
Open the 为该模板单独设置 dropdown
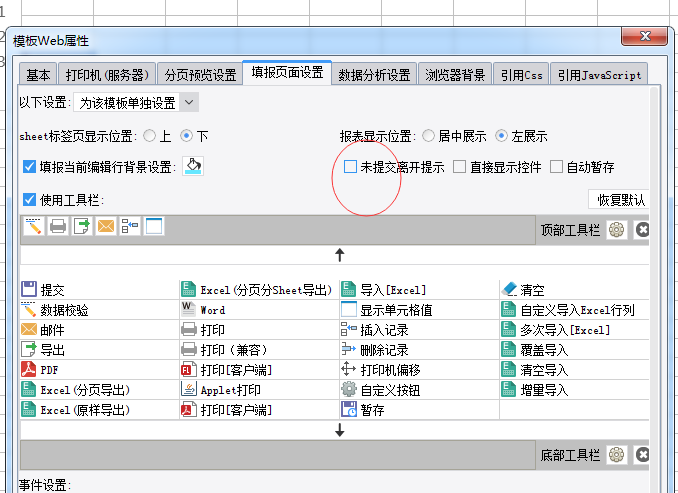[x=136, y=102]
